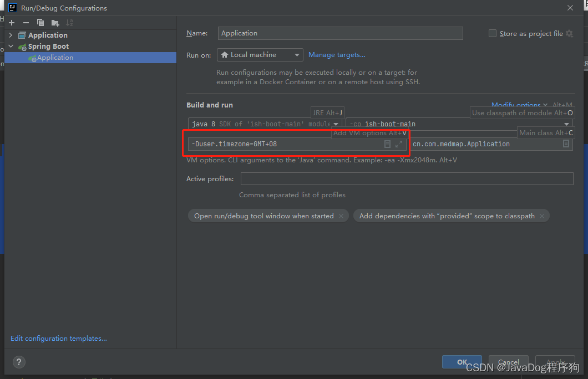Select the top-level Application group
The height and width of the screenshot is (379, 588).
click(90, 35)
